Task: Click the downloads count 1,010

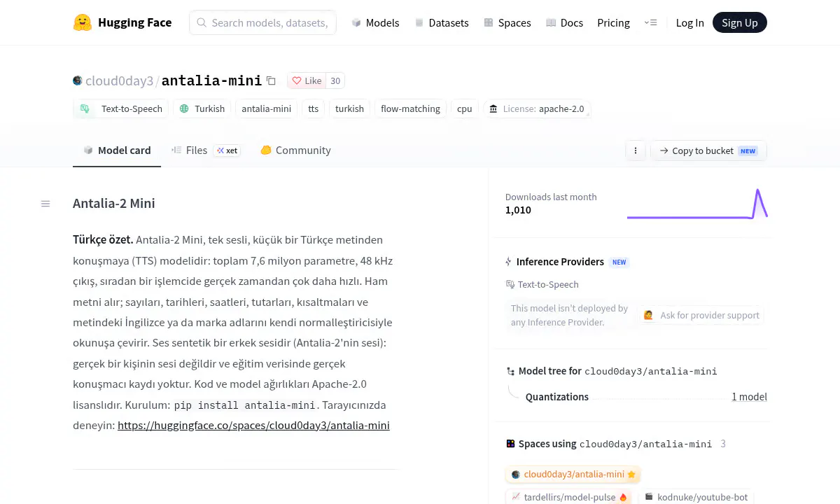Action: [x=518, y=210]
